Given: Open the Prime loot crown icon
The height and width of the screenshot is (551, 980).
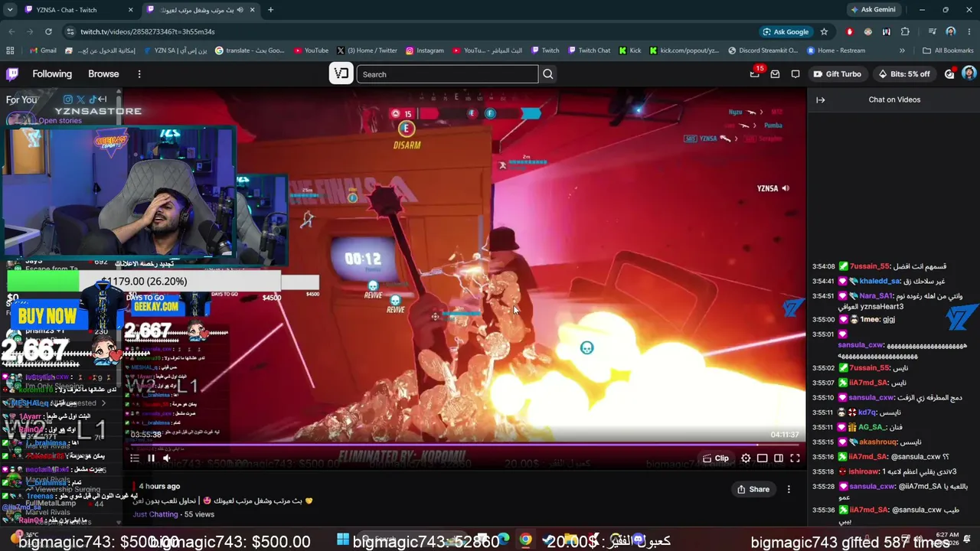Looking at the screenshot, I should (x=755, y=74).
